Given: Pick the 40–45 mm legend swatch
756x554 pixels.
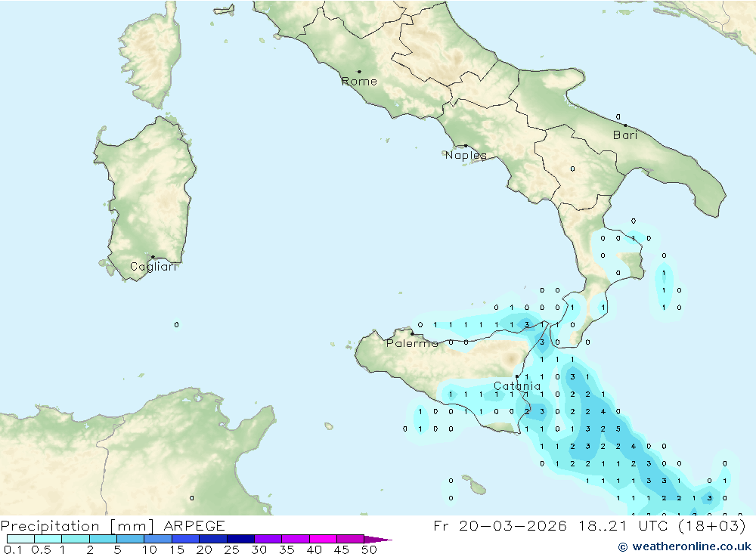Looking at the screenshot, I should coord(323,539).
